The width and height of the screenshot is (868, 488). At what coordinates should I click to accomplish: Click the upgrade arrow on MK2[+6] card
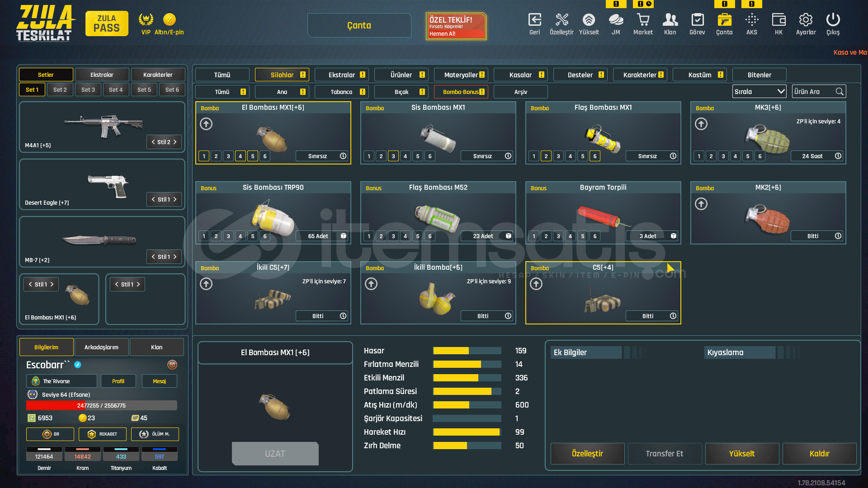[701, 204]
